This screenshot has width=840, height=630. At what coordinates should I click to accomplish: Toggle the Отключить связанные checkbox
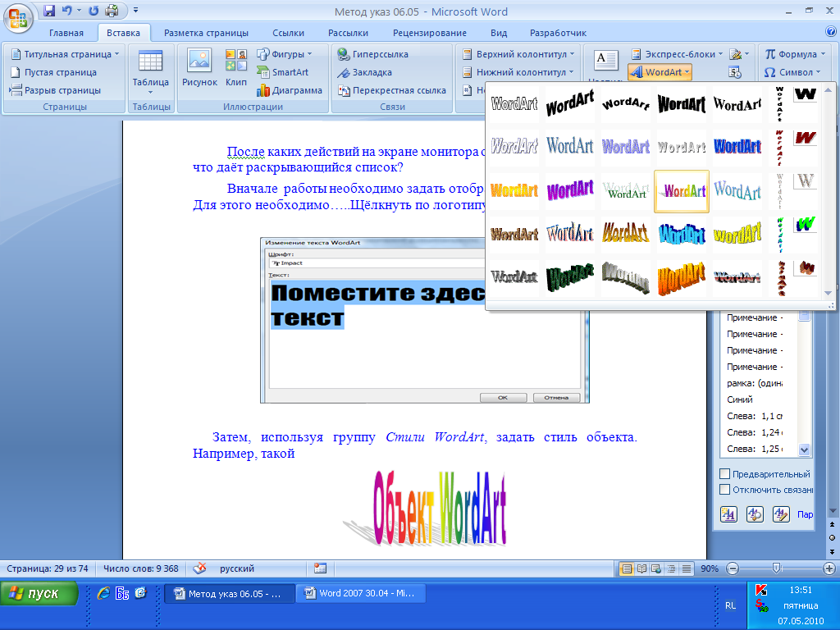(x=725, y=489)
